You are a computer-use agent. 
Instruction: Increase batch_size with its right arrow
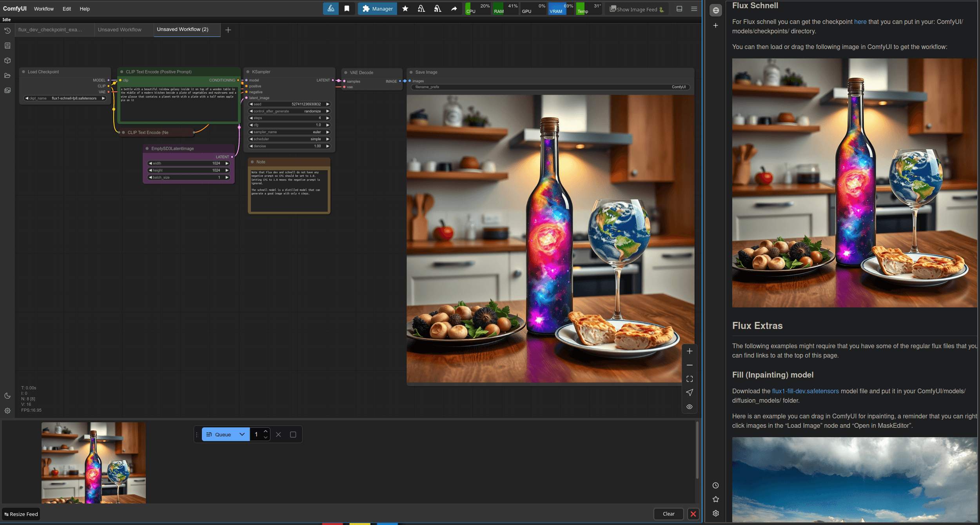227,178
